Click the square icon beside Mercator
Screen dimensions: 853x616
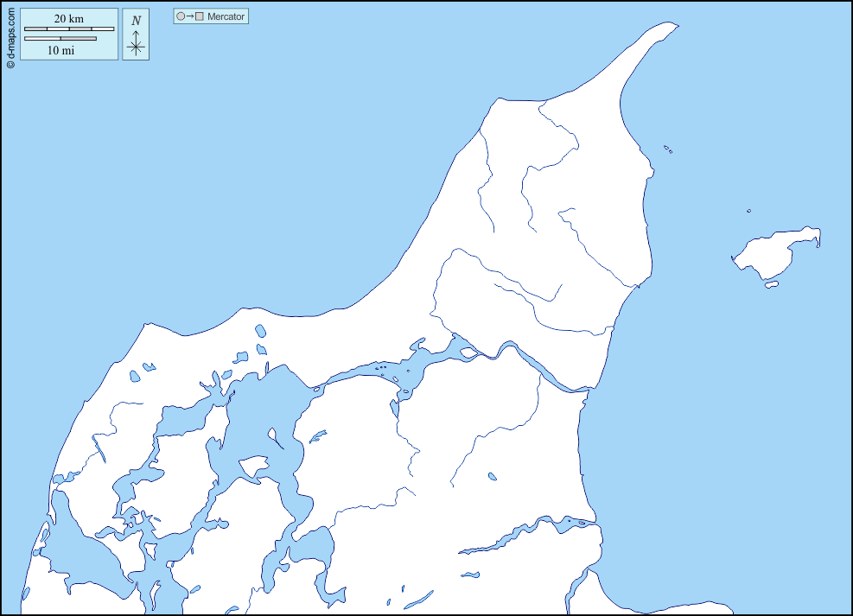point(200,16)
